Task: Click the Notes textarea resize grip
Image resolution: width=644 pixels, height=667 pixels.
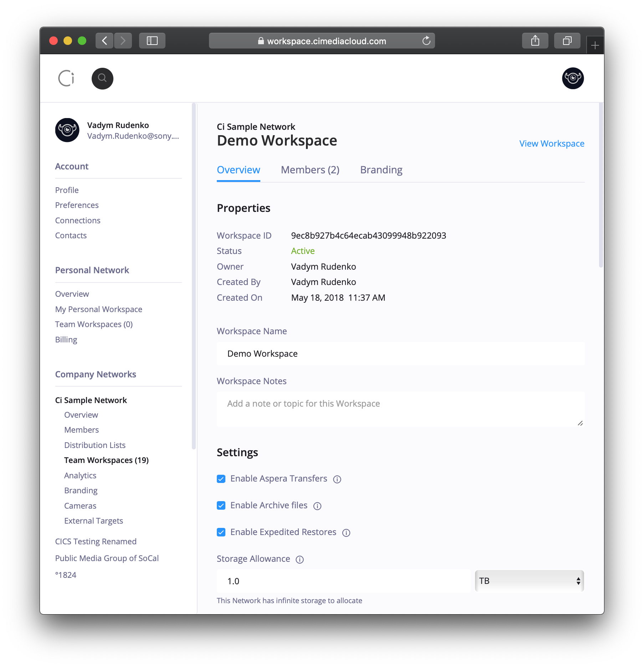Action: pos(580,423)
